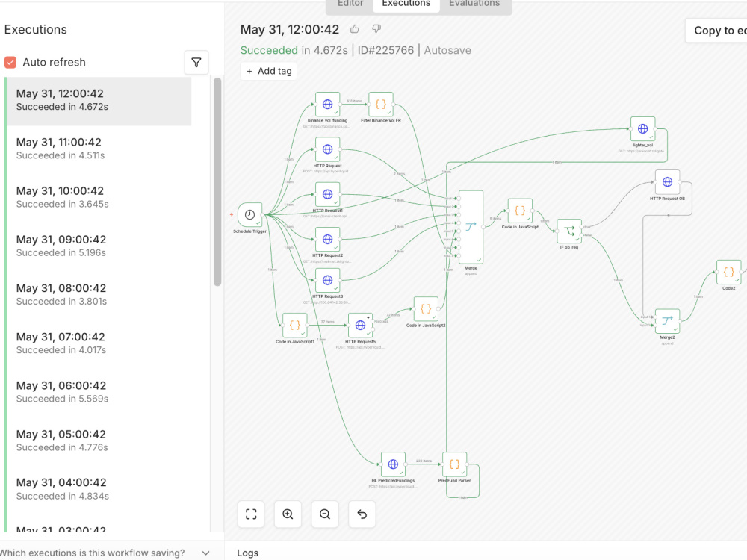This screenshot has width=747, height=560.
Task: Switch to the Editor tab
Action: click(350, 4)
